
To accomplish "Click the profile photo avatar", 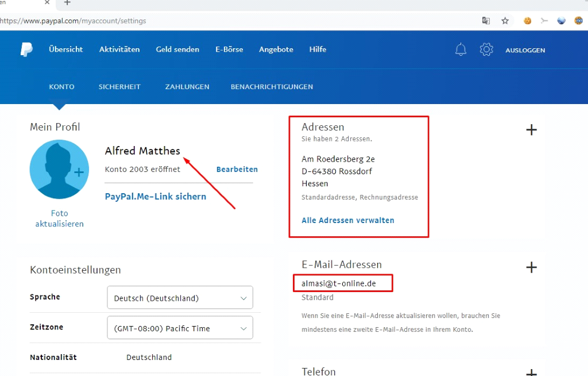I will coord(59,170).
